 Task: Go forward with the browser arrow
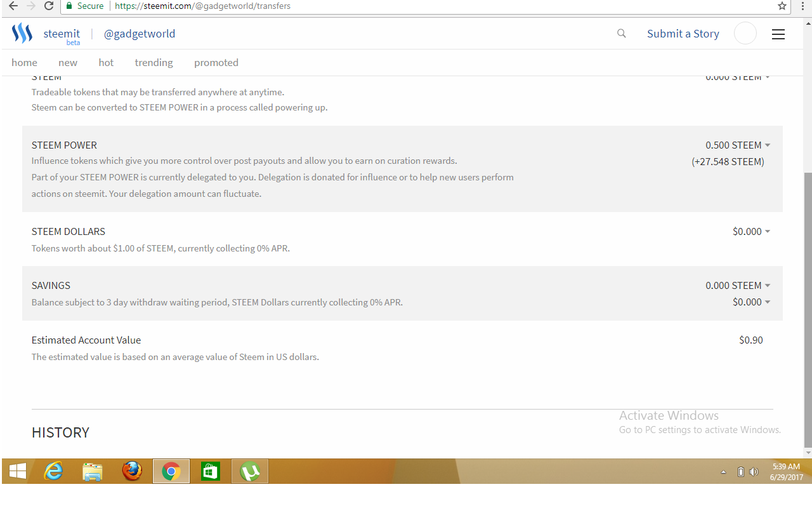[x=30, y=6]
